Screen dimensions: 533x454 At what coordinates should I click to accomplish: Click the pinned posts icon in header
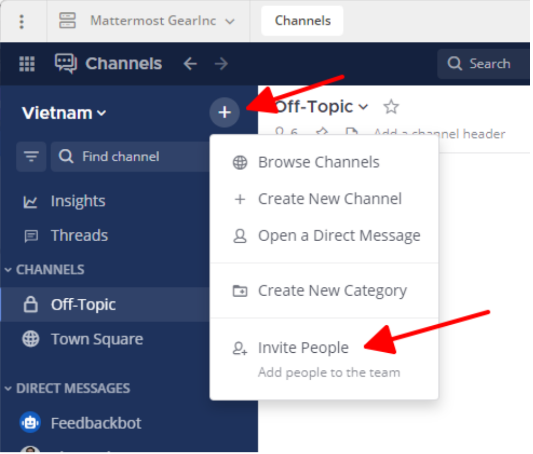pyautogui.click(x=322, y=132)
